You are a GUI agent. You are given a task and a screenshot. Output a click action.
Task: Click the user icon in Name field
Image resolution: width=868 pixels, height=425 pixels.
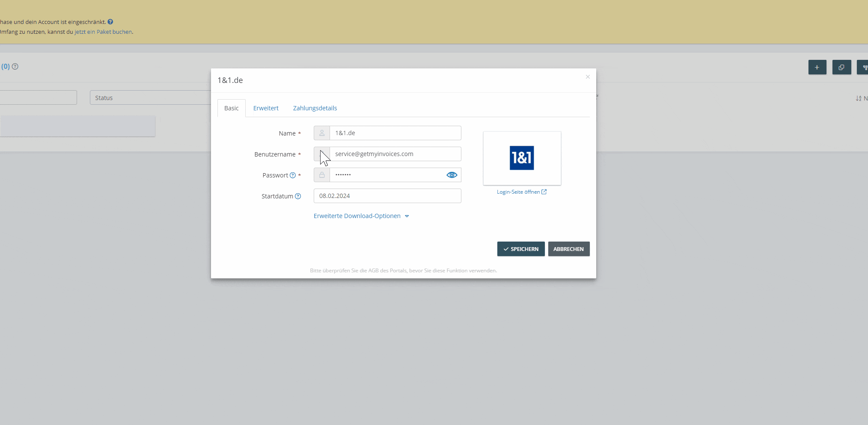[322, 133]
